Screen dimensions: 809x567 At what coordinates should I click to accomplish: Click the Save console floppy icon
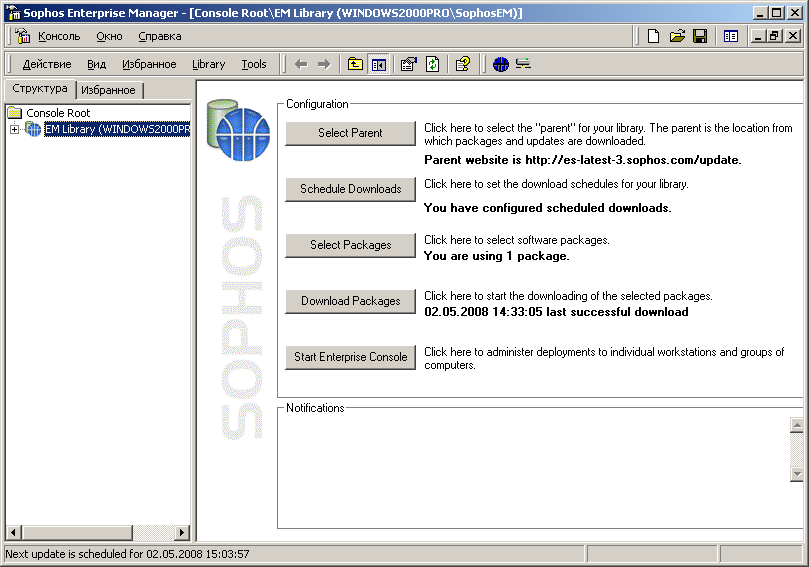point(700,37)
